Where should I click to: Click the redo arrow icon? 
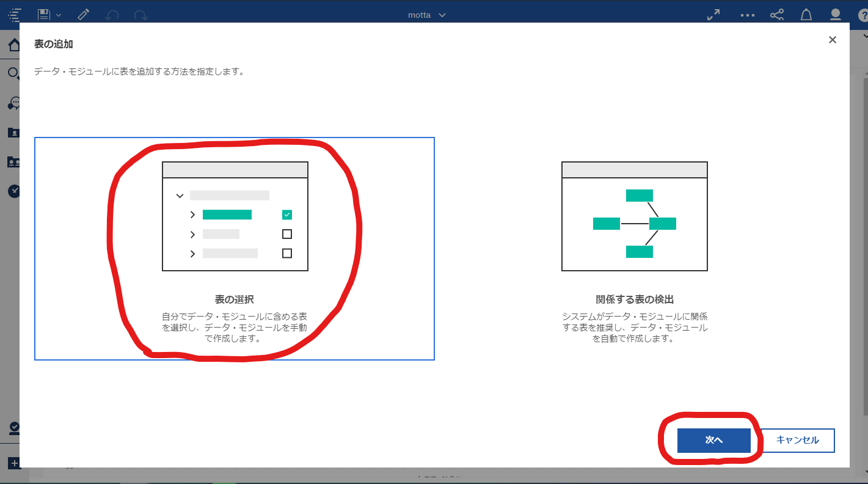coord(140,15)
